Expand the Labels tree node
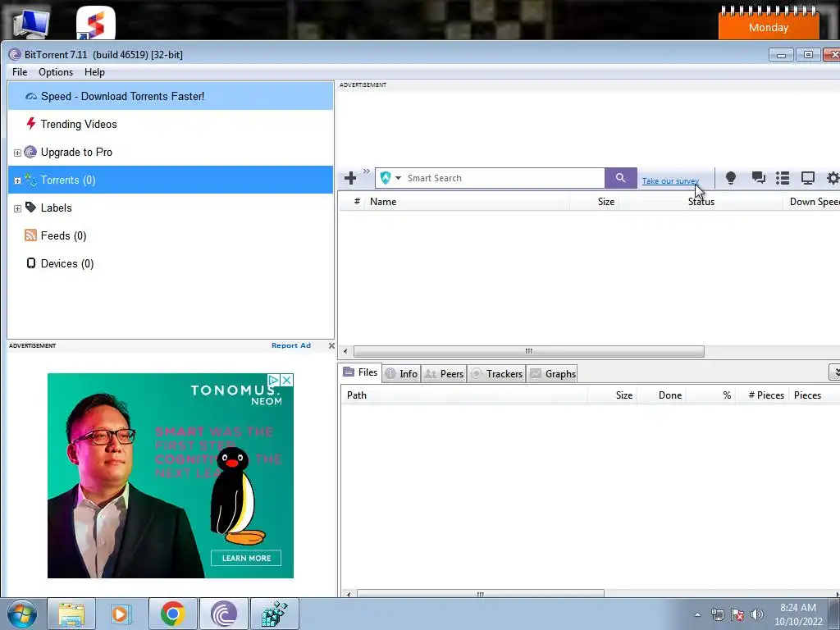Screen dimensions: 840x630 17,208
